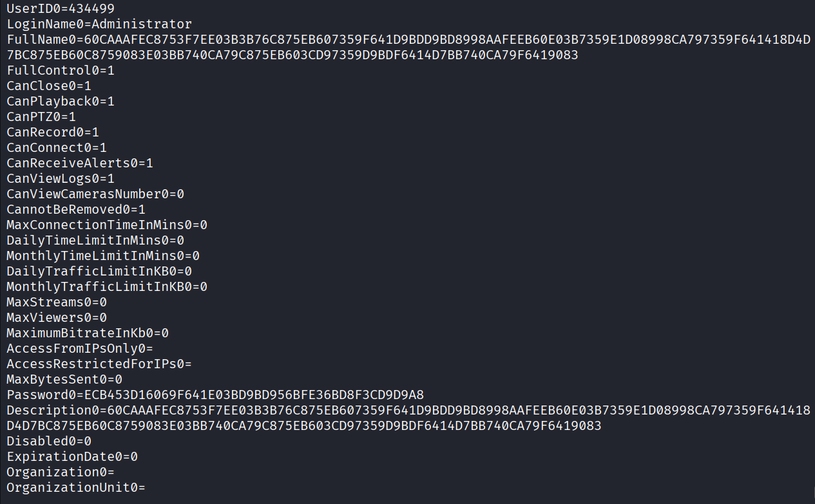This screenshot has height=504, width=815.
Task: Click the AccessFromIPsOnly0= line
Action: (80, 348)
